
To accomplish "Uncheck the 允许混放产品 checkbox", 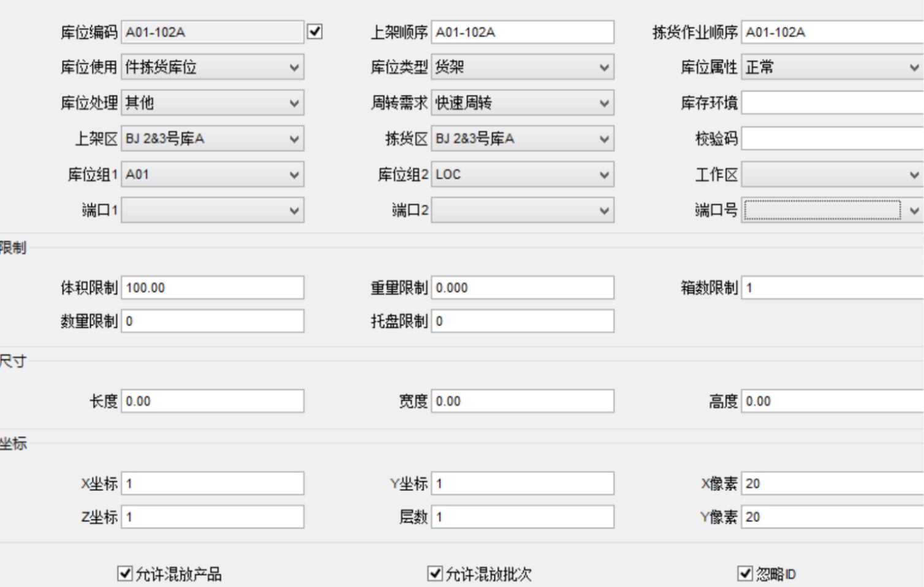I will pyautogui.click(x=125, y=574).
